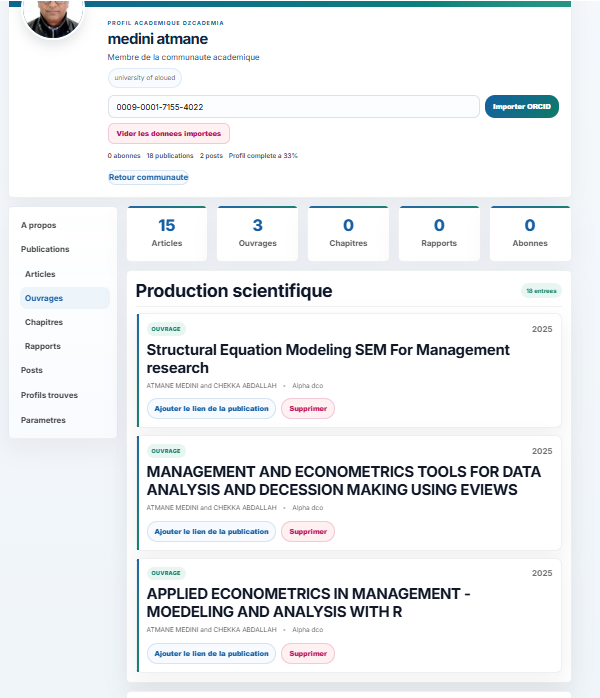Image resolution: width=600 pixels, height=698 pixels.
Task: Open the Posts sidebar section
Action: (x=32, y=370)
